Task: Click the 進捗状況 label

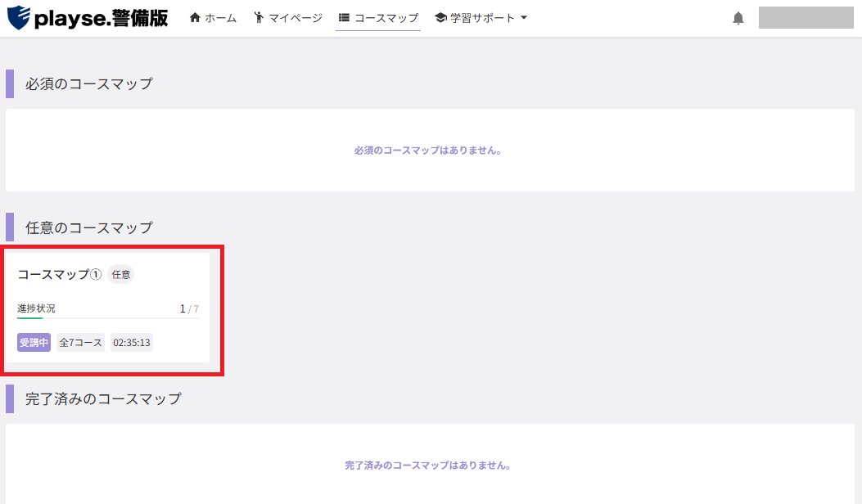Action: [x=36, y=308]
